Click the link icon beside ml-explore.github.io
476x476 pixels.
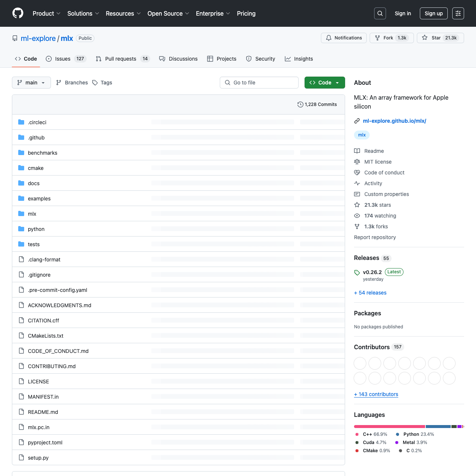point(357,121)
